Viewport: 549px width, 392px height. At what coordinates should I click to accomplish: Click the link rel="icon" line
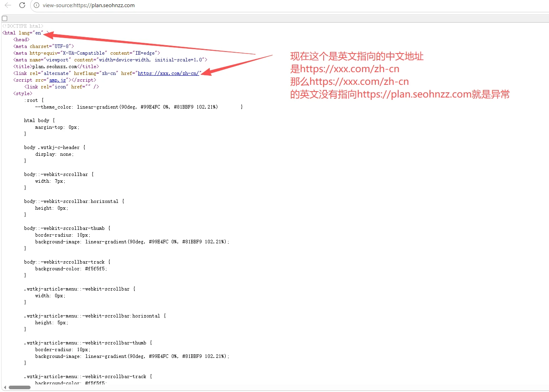(x=61, y=87)
